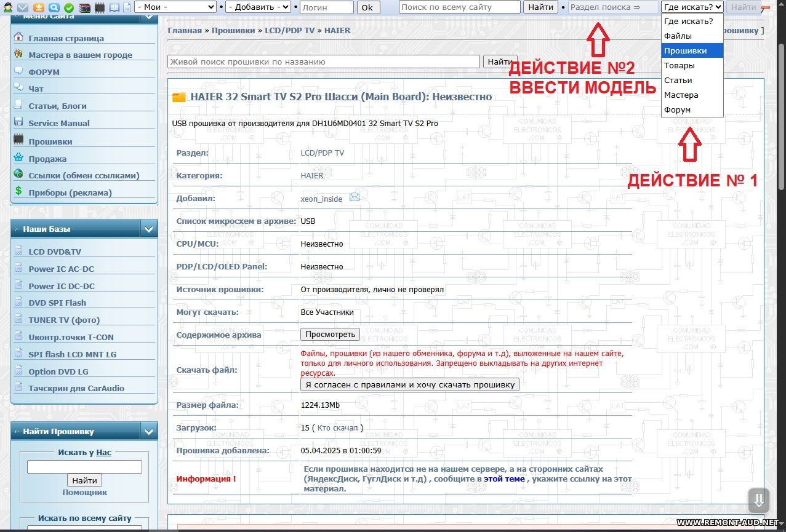Click the black microchip icon in toolbar
This screenshot has width=786, height=532.
(100, 7)
